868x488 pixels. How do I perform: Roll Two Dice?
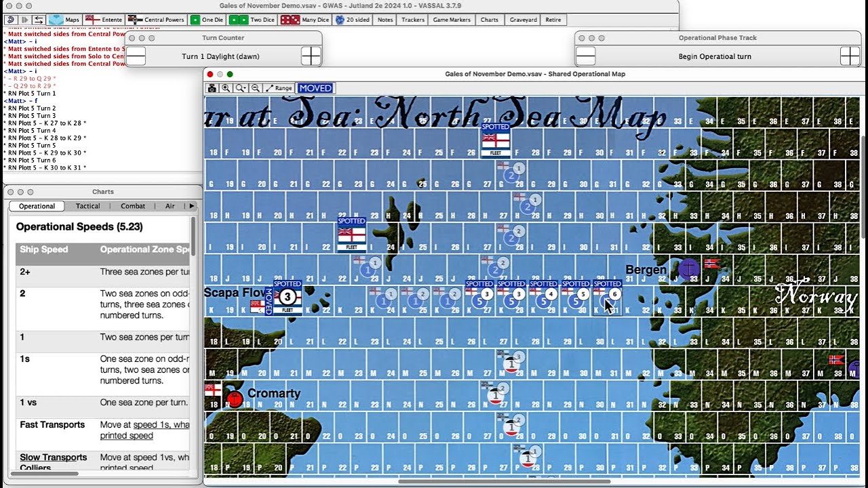(x=252, y=20)
